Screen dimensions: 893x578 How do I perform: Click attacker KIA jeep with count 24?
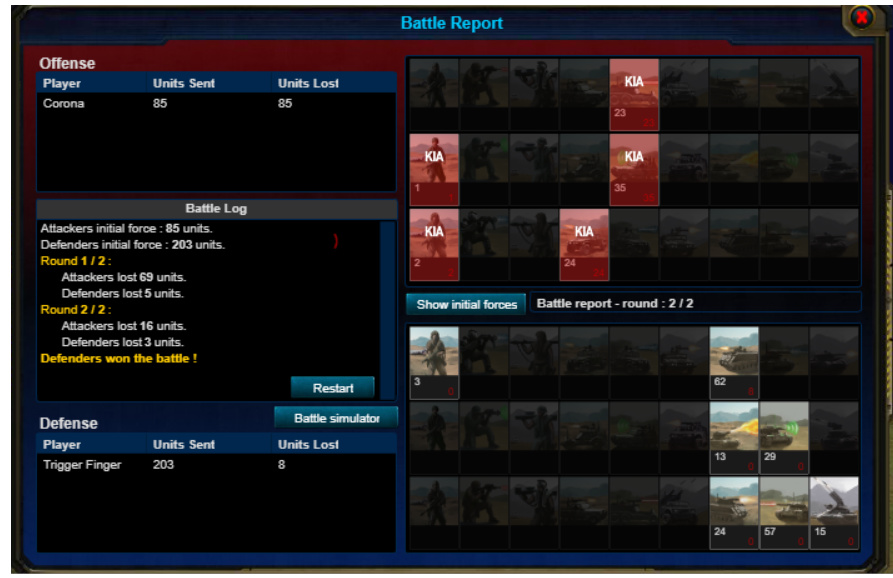tap(584, 244)
